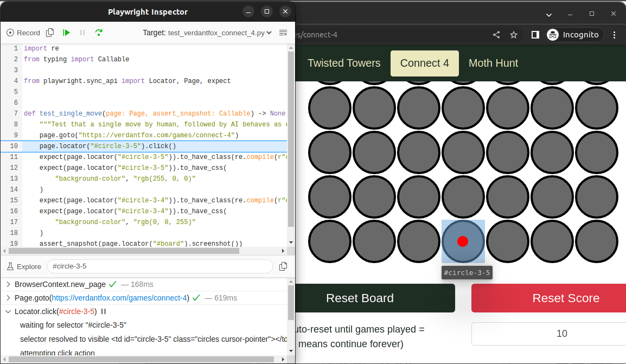The width and height of the screenshot is (626, 364).
Task: Collapse the Locator.click log entry
Action: coord(8,311)
